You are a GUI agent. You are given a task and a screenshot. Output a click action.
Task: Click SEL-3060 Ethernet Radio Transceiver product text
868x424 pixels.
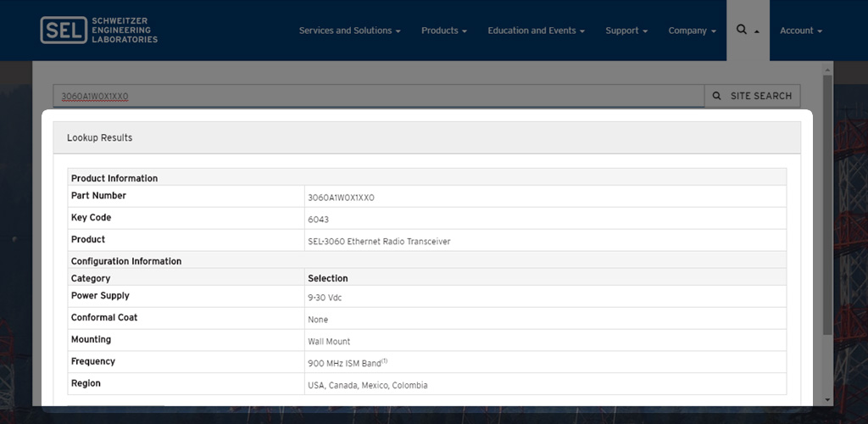(379, 242)
